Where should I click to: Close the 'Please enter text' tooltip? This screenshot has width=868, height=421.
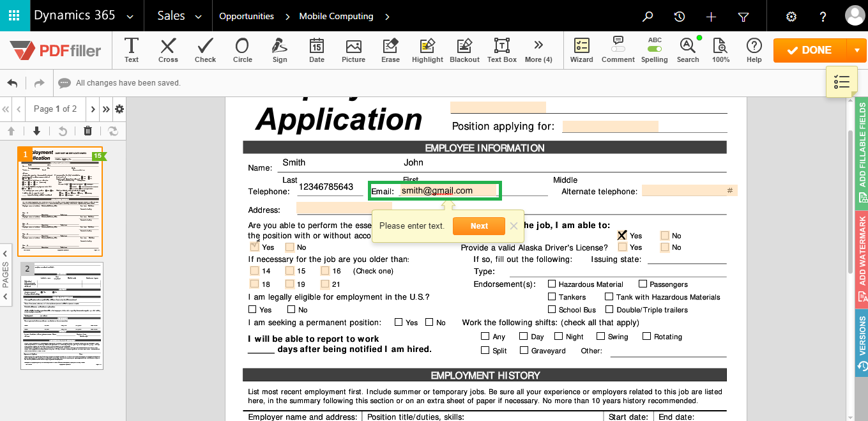[x=514, y=226]
